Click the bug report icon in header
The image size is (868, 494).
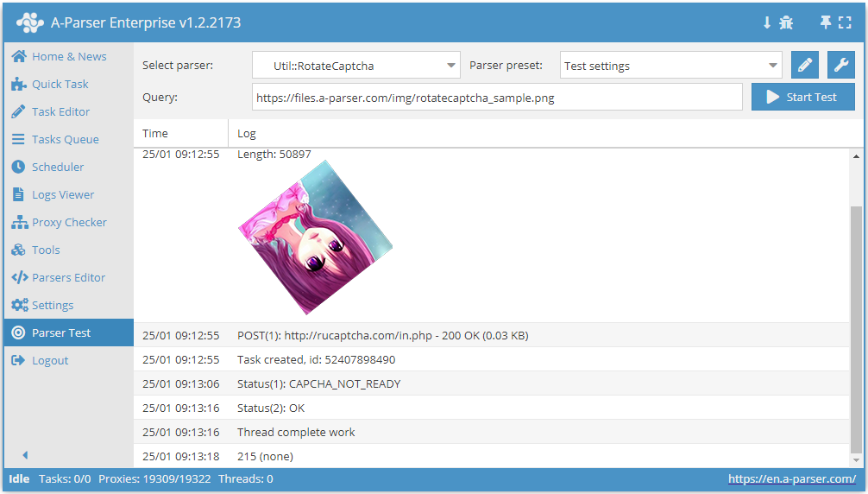pos(786,22)
